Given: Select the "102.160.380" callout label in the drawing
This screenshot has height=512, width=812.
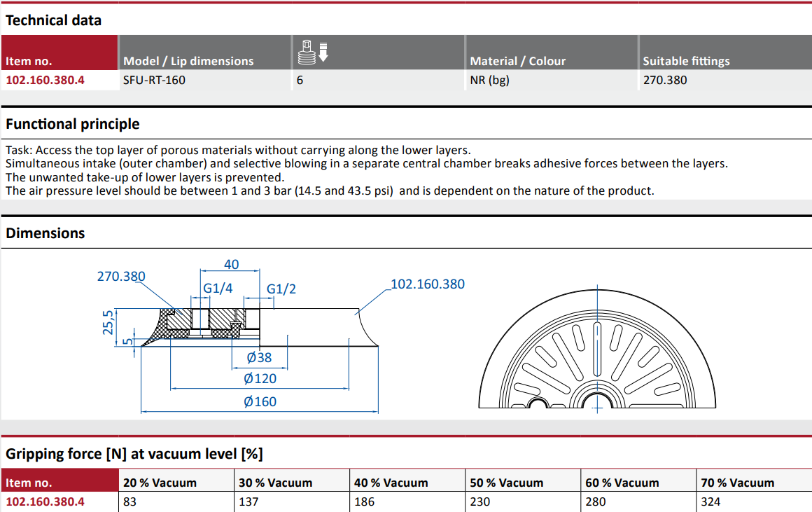Looking at the screenshot, I should pyautogui.click(x=427, y=284).
